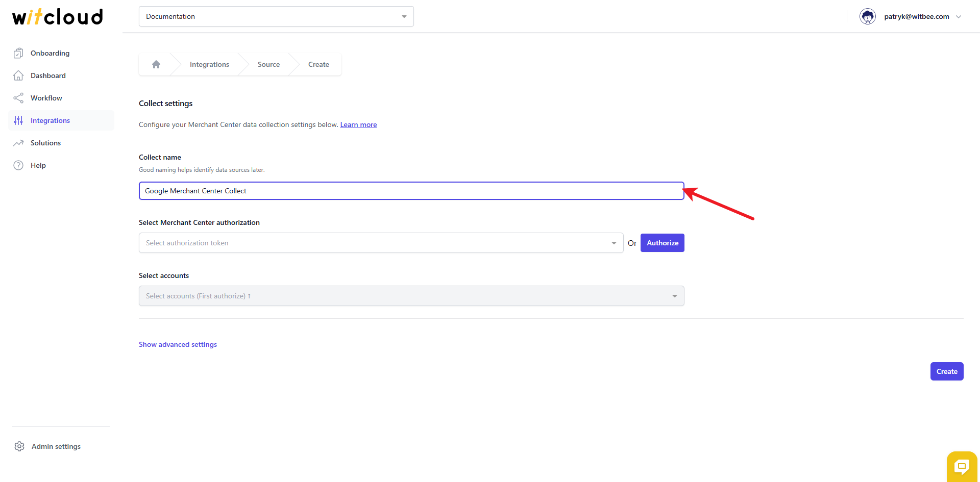
Task: Click the Solutions trend-line icon
Action: (x=18, y=143)
